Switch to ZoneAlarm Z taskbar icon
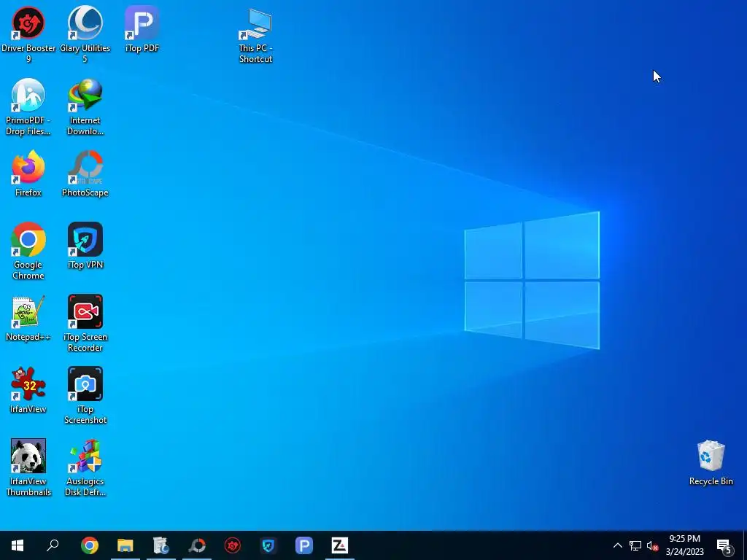 tap(340, 545)
